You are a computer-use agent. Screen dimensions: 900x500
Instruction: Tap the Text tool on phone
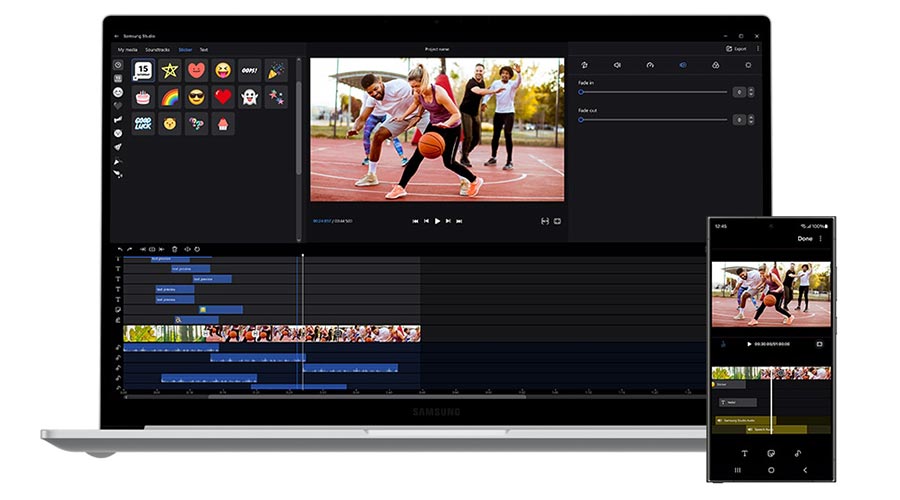coord(744,453)
